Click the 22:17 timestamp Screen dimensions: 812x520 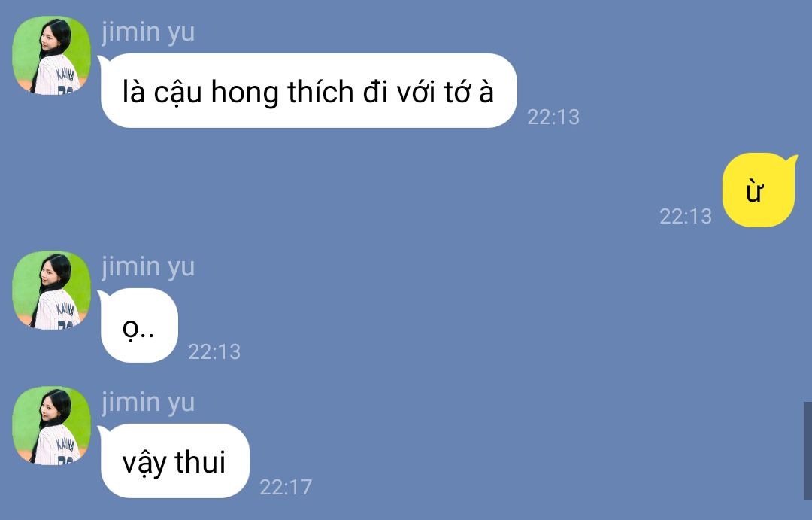pos(286,488)
